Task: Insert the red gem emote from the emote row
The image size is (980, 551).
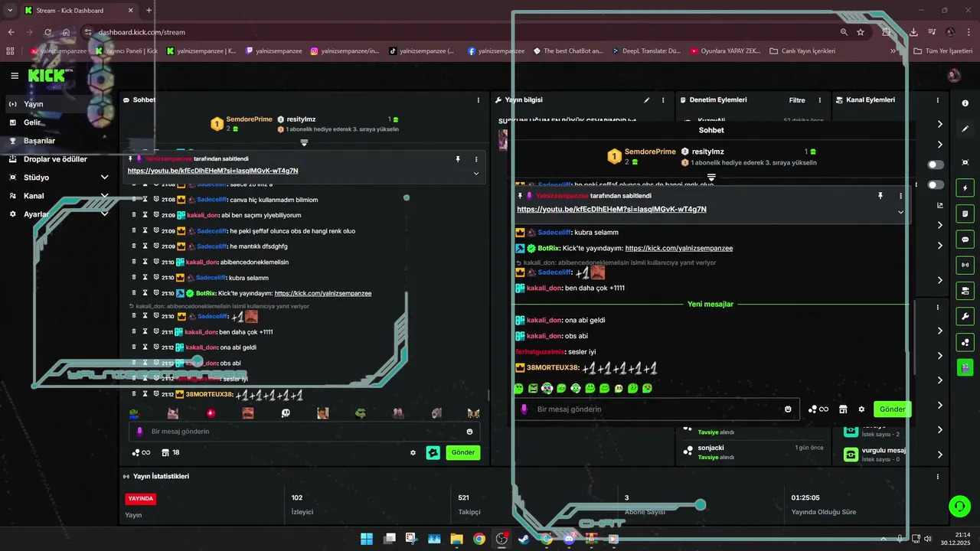Action: (211, 413)
